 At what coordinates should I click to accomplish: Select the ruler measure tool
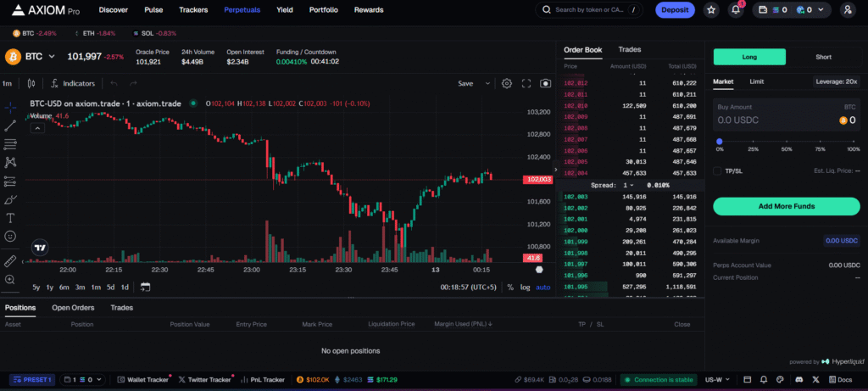coord(11,260)
